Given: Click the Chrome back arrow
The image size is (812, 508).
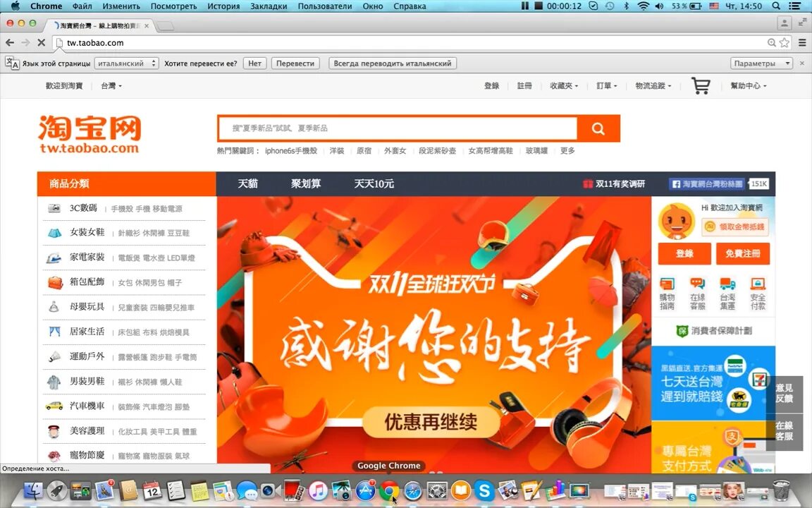Looking at the screenshot, I should (x=10, y=42).
